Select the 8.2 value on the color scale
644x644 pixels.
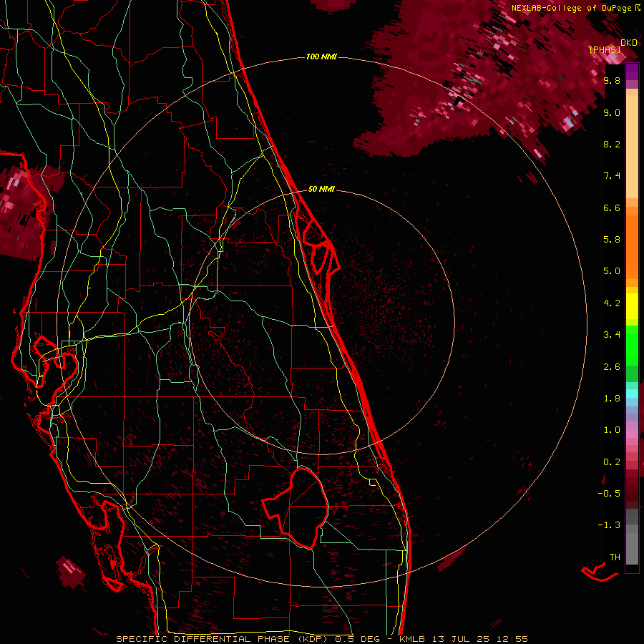[x=612, y=144]
